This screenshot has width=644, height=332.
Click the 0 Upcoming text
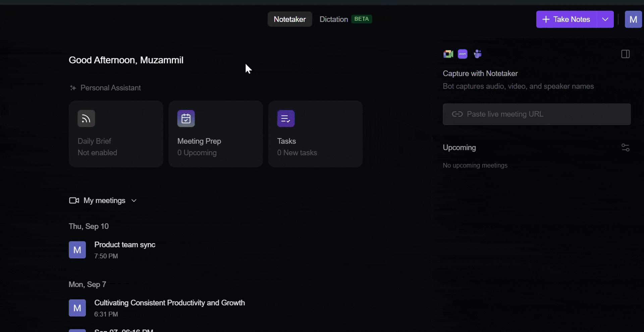click(x=197, y=153)
